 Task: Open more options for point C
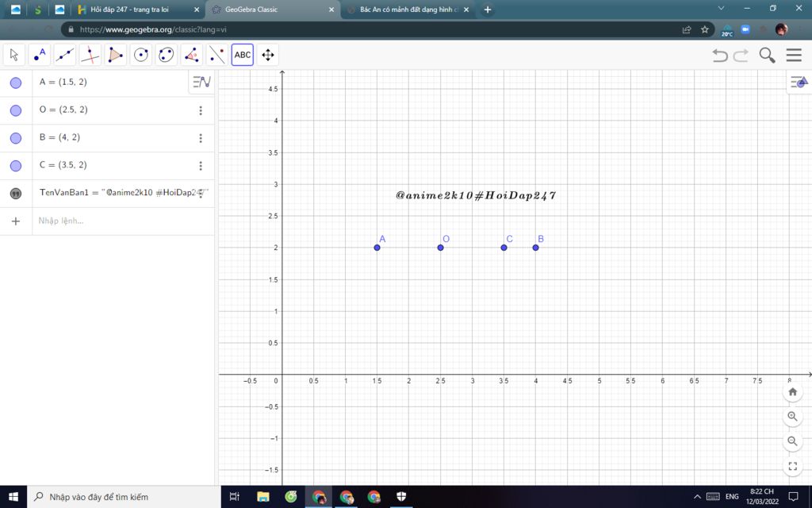pyautogui.click(x=201, y=166)
